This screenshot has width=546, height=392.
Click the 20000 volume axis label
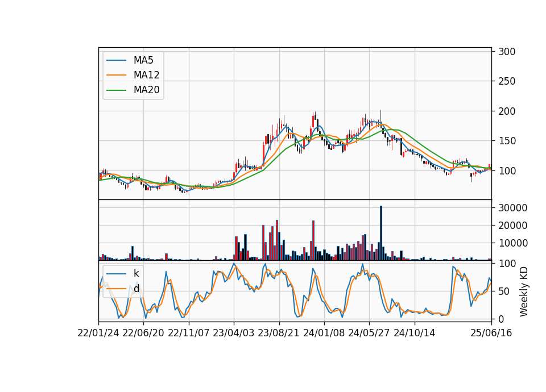(512, 226)
